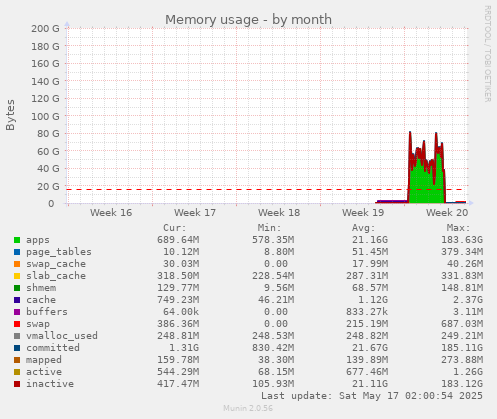Click the 'active' legend label

(44, 372)
